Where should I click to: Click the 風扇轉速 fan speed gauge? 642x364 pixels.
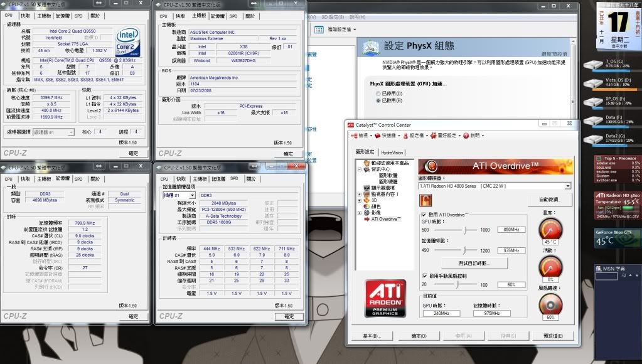(x=551, y=306)
